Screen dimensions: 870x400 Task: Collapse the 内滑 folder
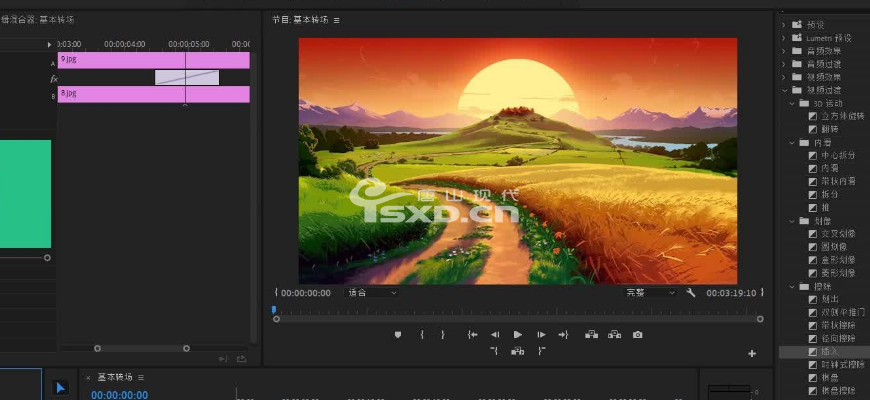(x=792, y=143)
